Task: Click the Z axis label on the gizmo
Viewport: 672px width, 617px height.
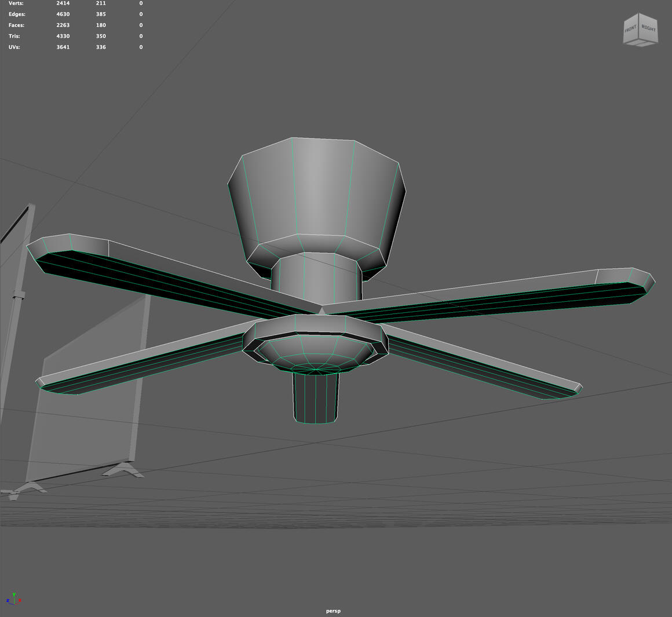Action: [x=8, y=600]
